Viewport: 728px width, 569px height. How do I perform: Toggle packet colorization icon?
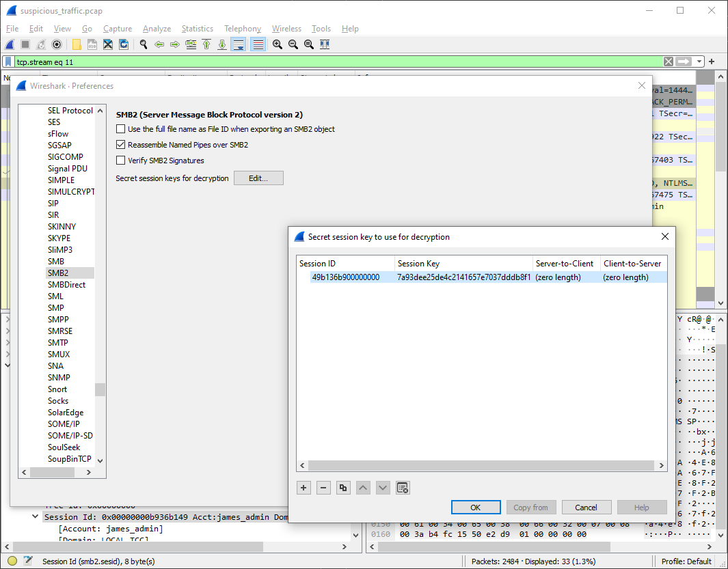(x=258, y=44)
